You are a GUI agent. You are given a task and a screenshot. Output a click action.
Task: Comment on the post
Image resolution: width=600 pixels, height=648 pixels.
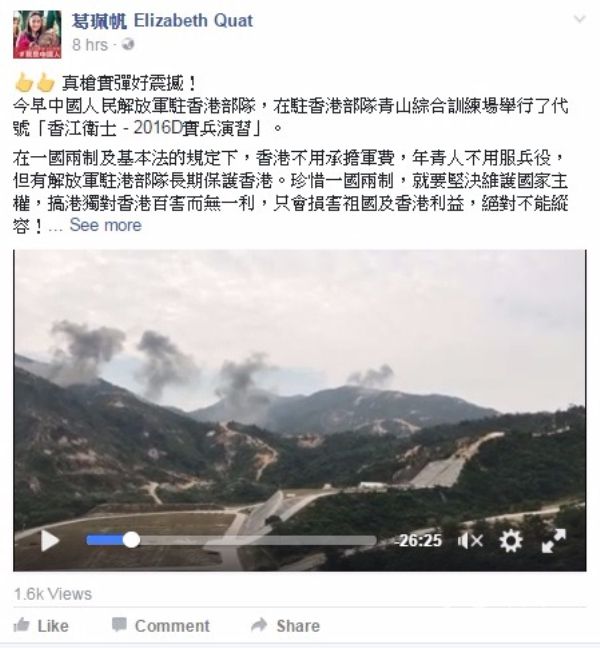coord(161,626)
